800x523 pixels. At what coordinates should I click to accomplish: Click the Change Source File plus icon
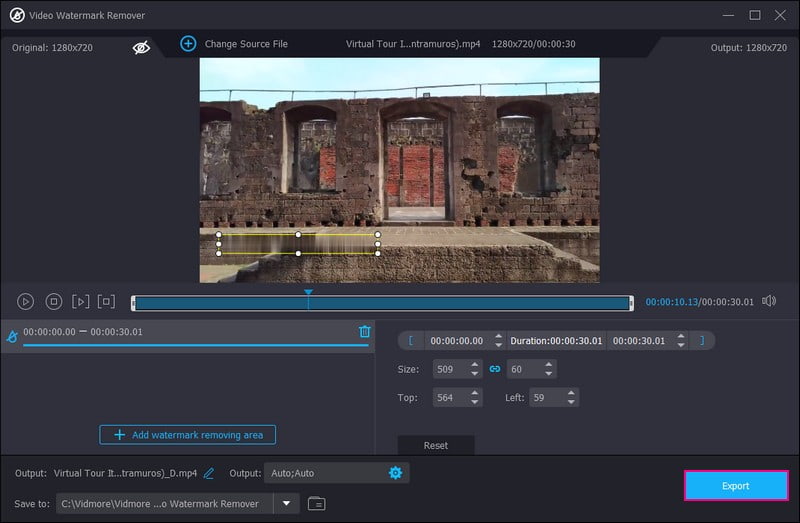click(187, 44)
